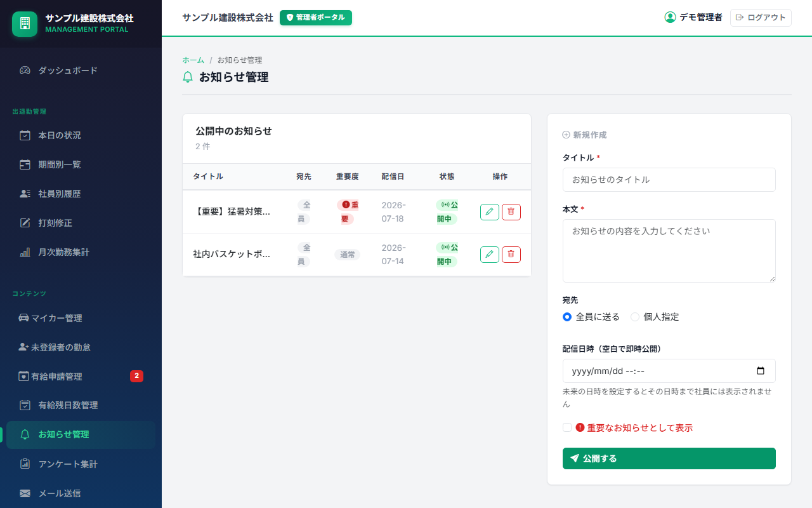This screenshot has height=508, width=812.
Task: Click the green building logo icon
Action: [25, 24]
